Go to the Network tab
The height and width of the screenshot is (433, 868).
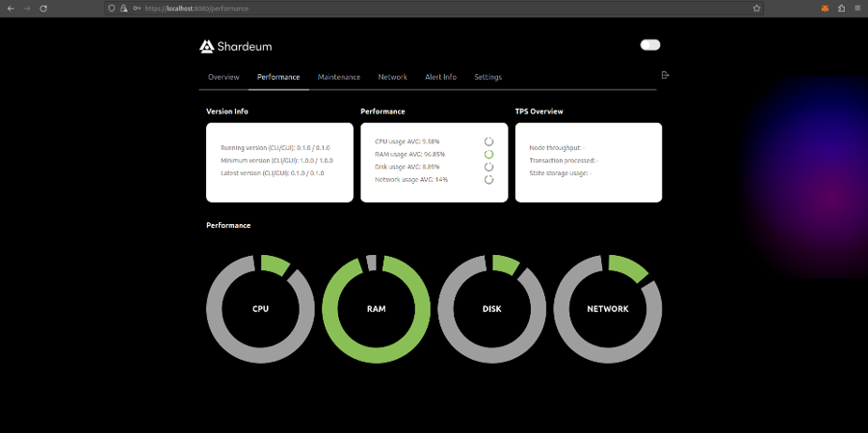coord(392,77)
